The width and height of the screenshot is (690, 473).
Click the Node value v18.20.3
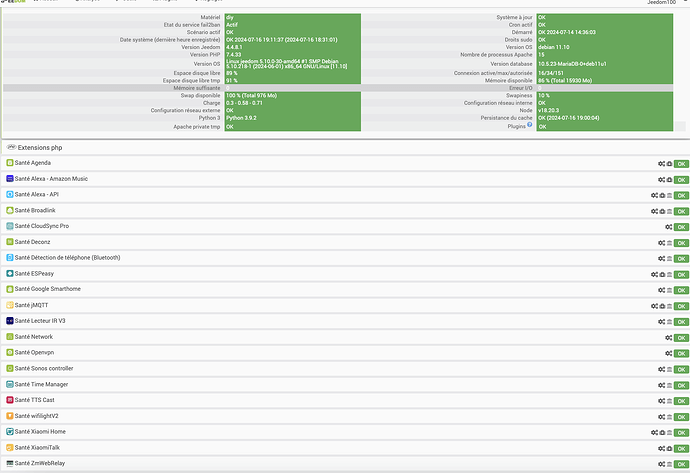[x=548, y=110]
